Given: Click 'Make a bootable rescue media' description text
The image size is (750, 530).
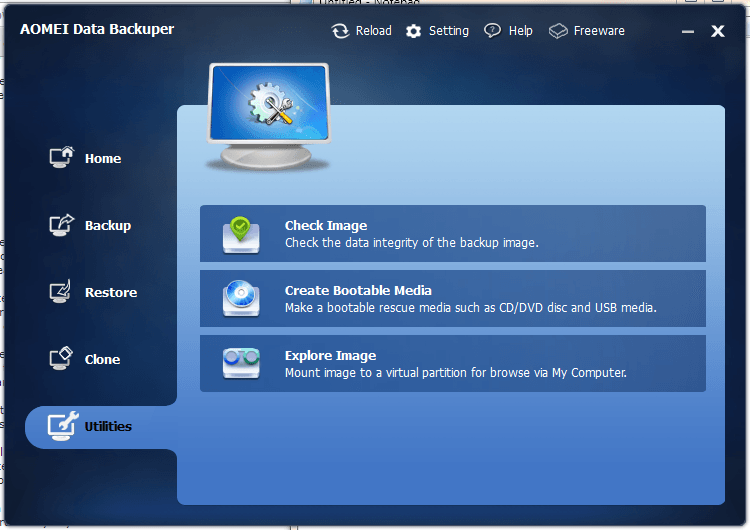Looking at the screenshot, I should pyautogui.click(x=471, y=308).
